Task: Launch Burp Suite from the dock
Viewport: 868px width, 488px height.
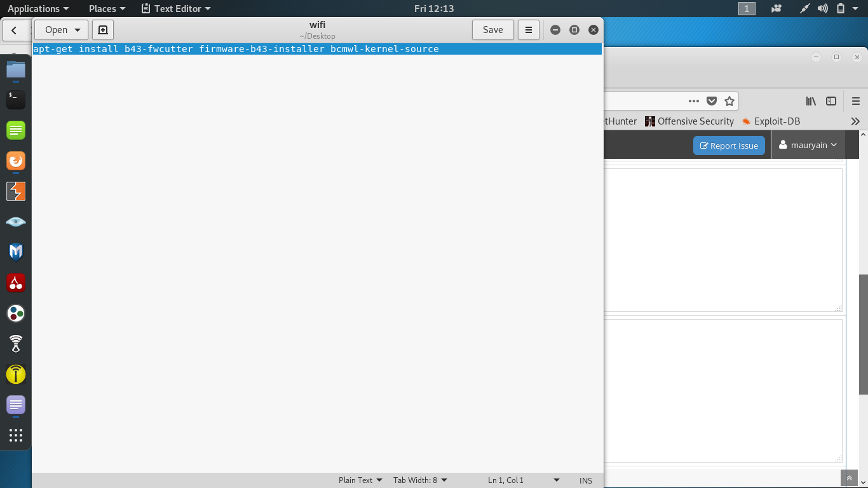Action: pyautogui.click(x=16, y=191)
